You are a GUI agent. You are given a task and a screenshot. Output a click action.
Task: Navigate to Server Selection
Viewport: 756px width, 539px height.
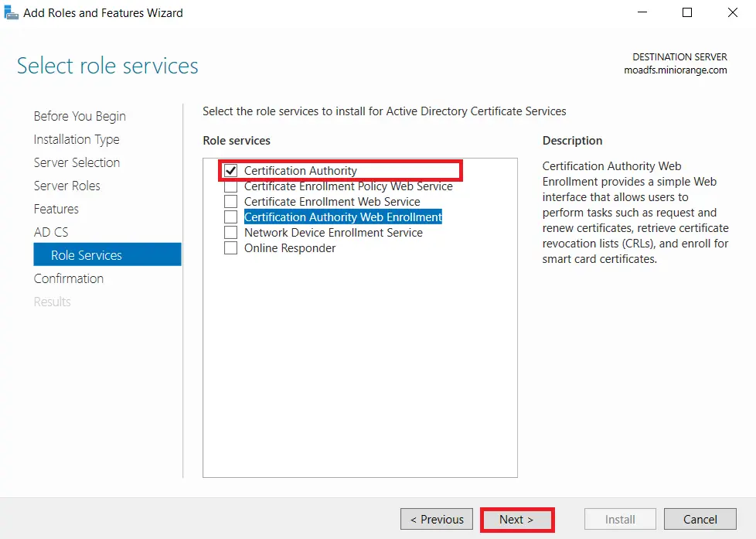click(x=77, y=162)
